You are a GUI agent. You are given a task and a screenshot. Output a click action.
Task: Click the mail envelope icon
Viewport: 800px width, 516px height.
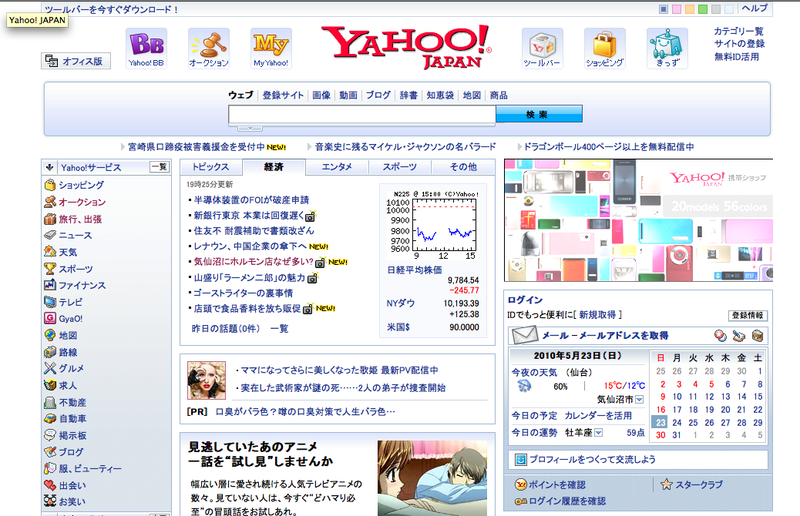524,335
